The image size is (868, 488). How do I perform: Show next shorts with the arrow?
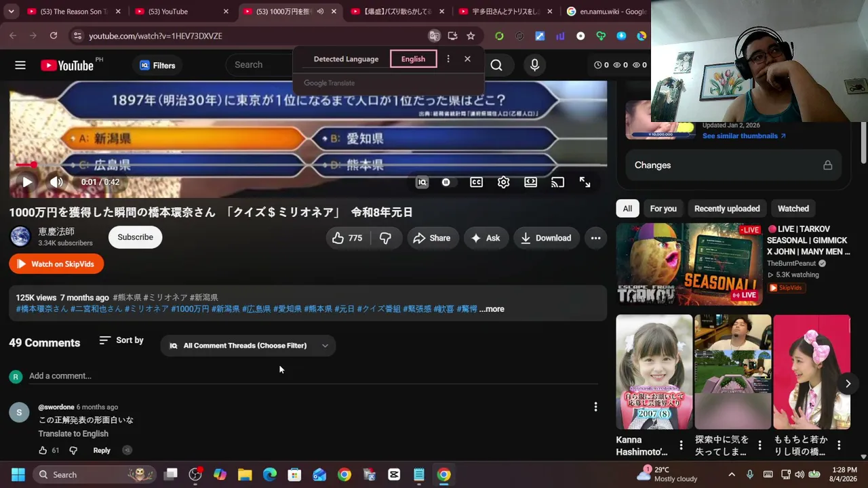pos(848,384)
